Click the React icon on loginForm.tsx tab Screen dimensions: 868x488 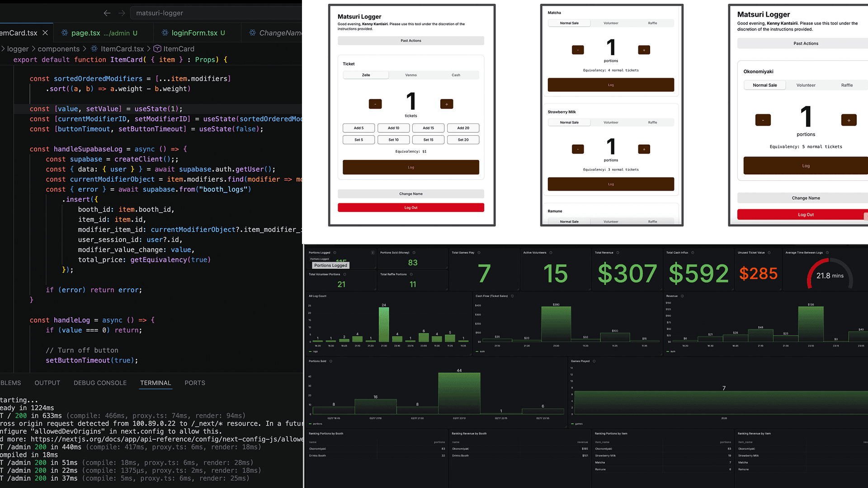pos(165,33)
